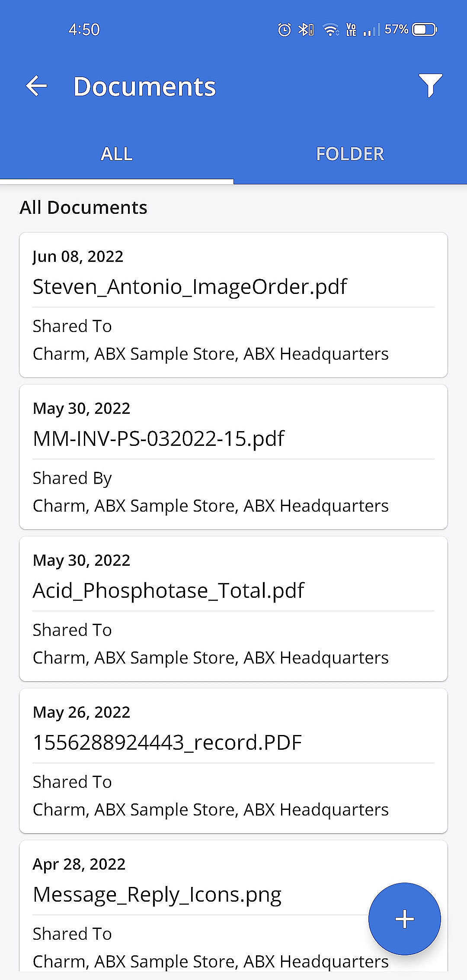The image size is (467, 980).
Task: Switch to the FOLDER tab
Action: pyautogui.click(x=350, y=154)
